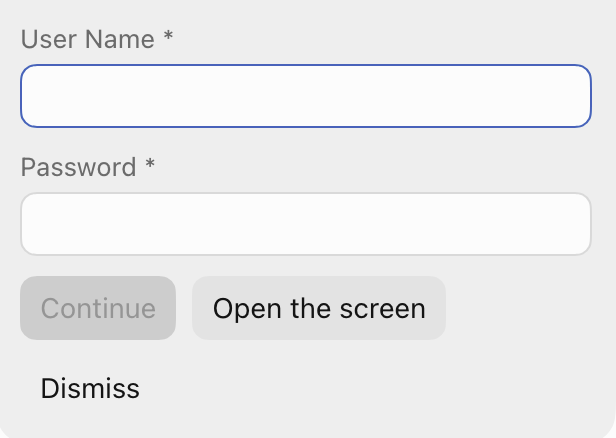Click the asterisk beside Password

tap(150, 164)
